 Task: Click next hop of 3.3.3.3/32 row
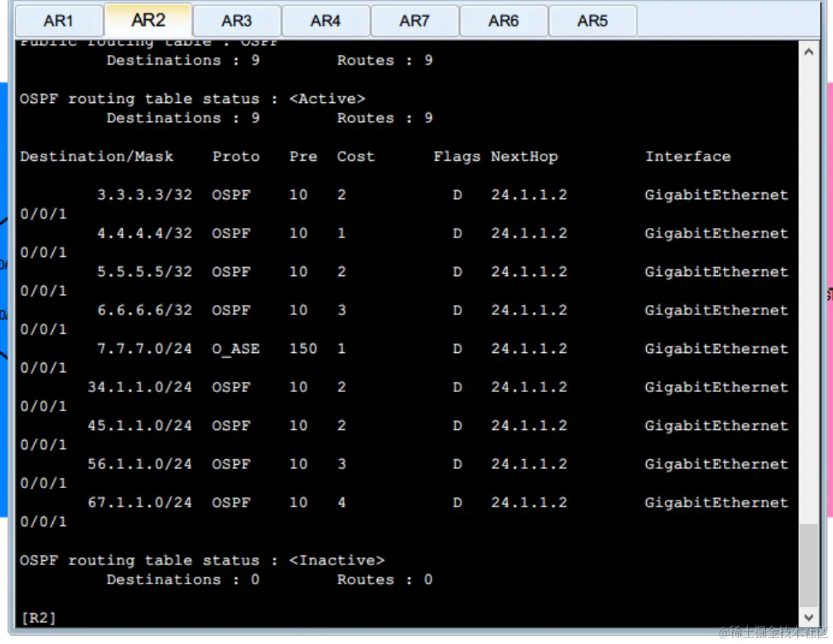[529, 195]
